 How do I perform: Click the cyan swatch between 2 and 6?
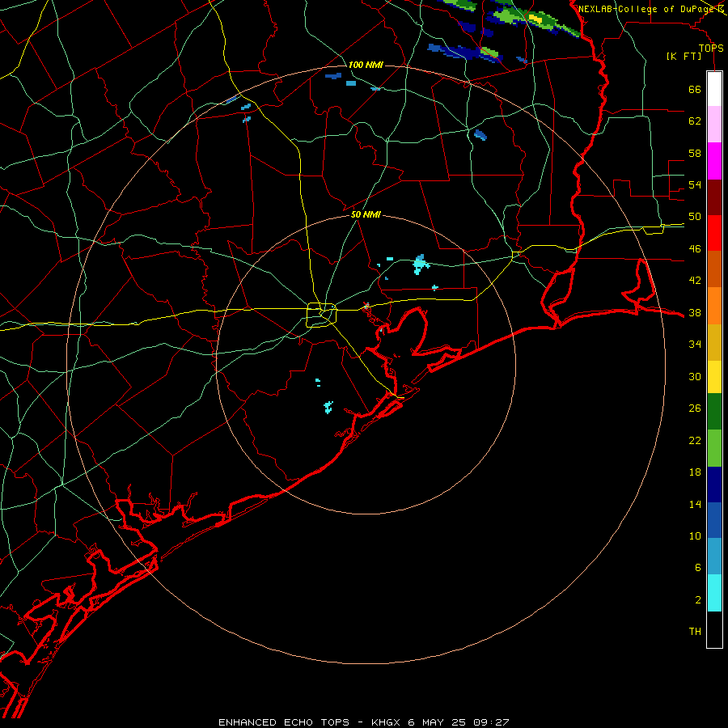714,593
